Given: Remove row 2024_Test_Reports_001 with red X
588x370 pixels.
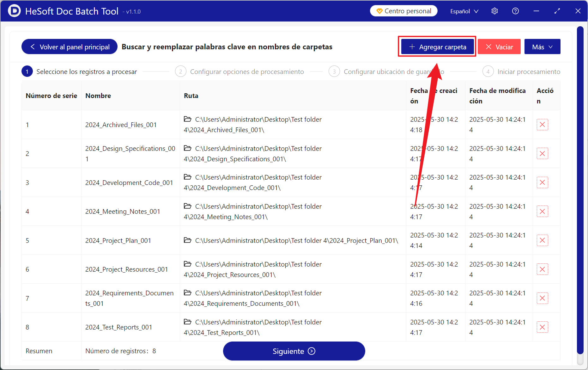Looking at the screenshot, I should 542,327.
